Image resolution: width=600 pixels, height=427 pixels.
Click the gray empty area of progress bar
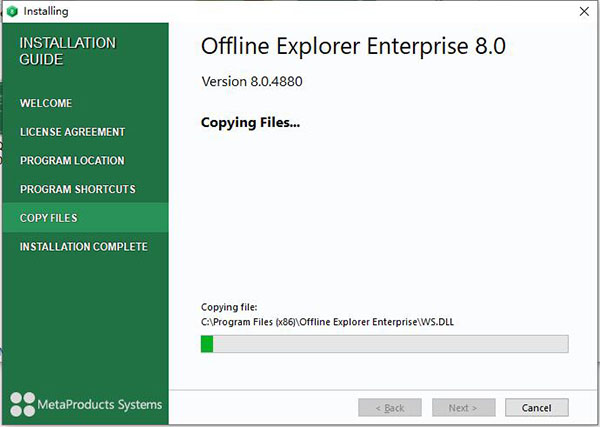pos(390,344)
